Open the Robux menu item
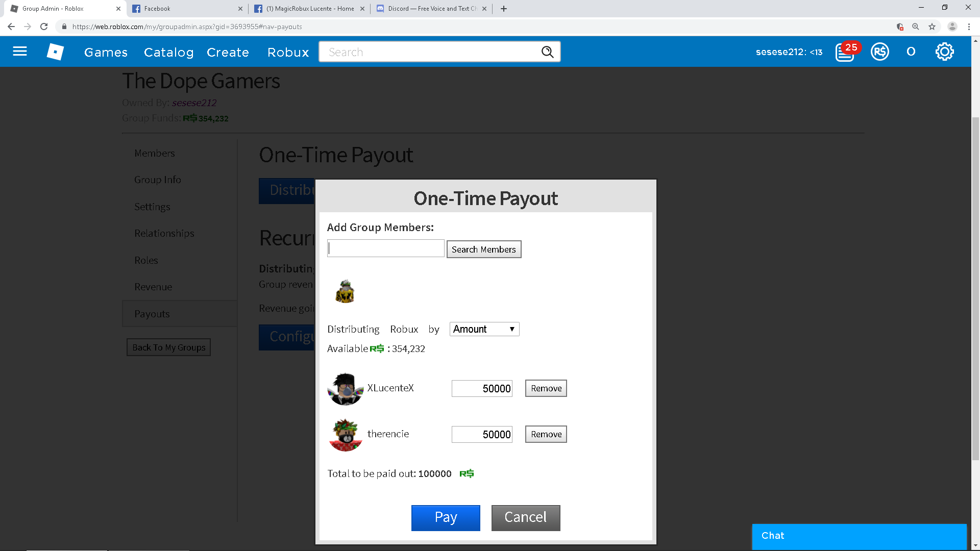The height and width of the screenshot is (551, 980). (x=288, y=52)
